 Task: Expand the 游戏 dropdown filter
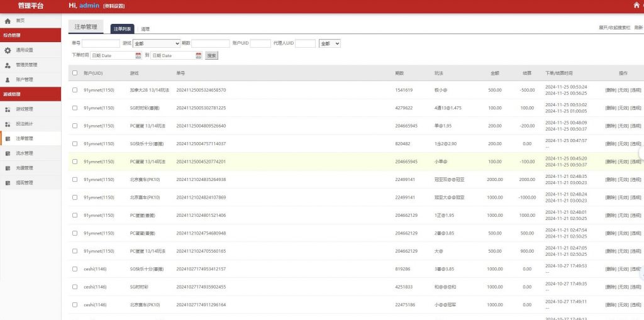click(156, 43)
